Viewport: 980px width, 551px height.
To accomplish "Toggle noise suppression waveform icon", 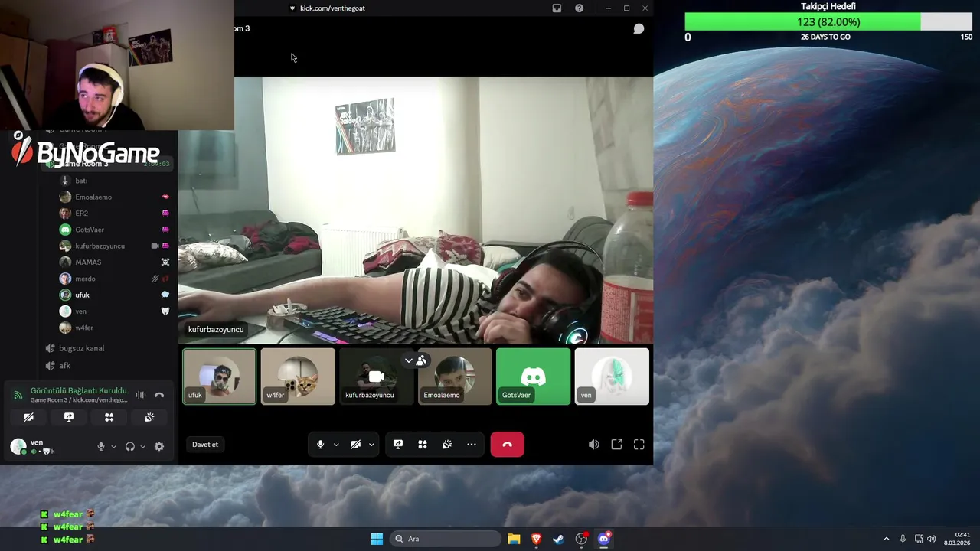I will (141, 395).
